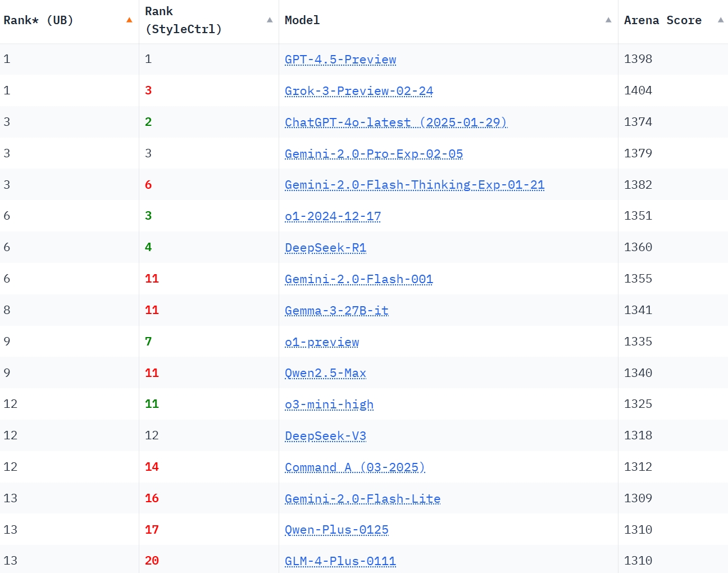Click red StyleCtrl rank 14 for Command A

point(152,467)
